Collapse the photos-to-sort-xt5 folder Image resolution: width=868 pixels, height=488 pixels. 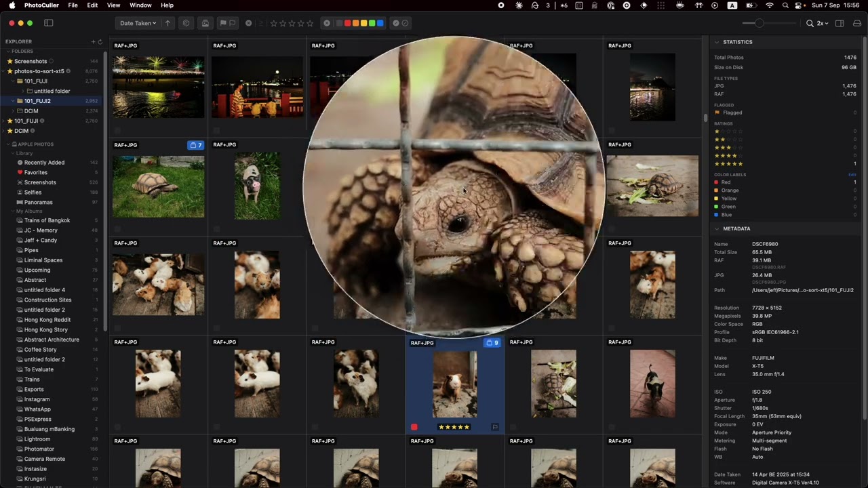point(4,71)
